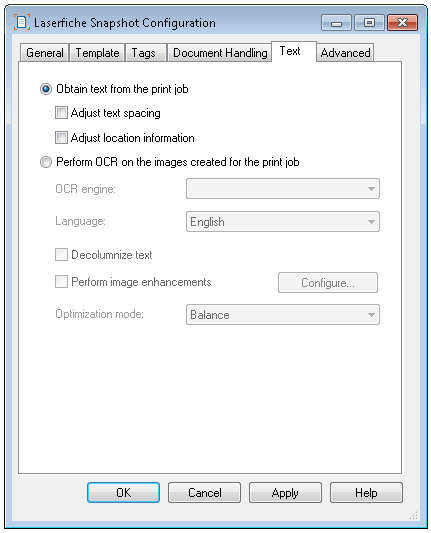Open the OCR engine dropdown

click(x=283, y=189)
